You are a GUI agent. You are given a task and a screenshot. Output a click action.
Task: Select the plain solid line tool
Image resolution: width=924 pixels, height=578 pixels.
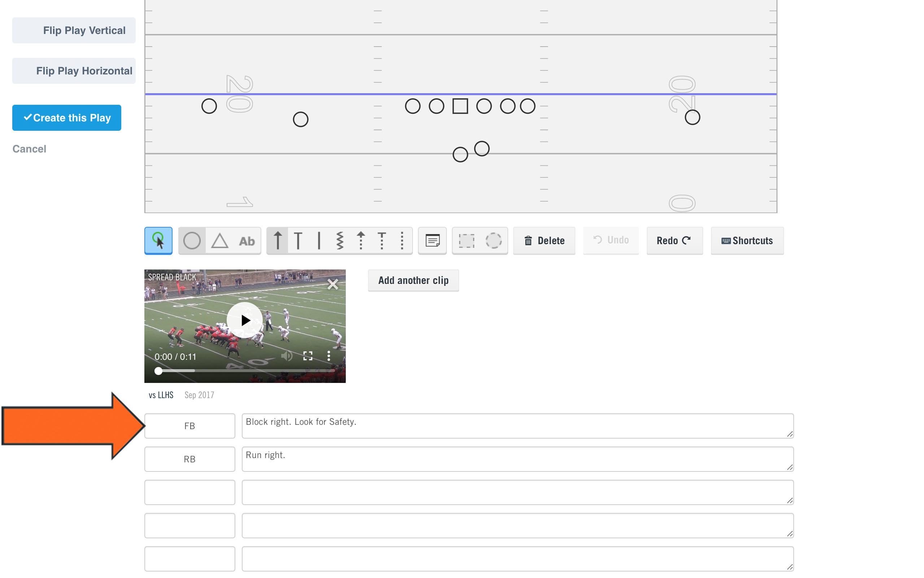click(x=319, y=241)
